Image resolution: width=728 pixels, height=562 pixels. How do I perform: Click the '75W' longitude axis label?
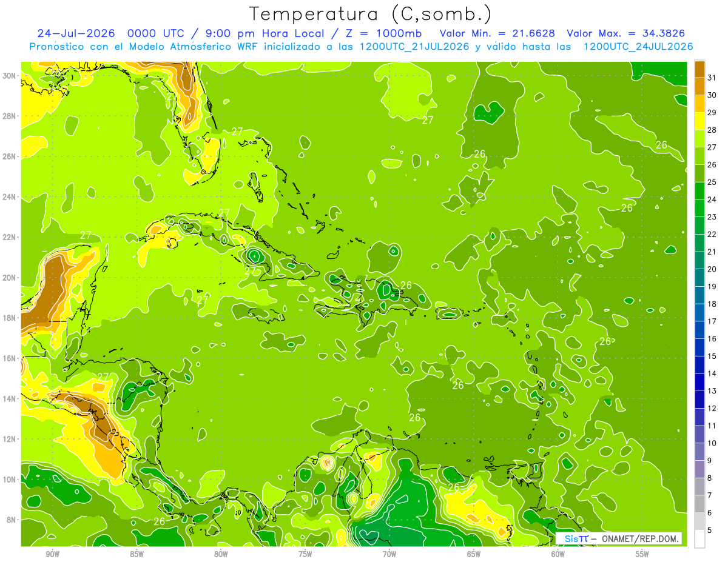coord(305,554)
